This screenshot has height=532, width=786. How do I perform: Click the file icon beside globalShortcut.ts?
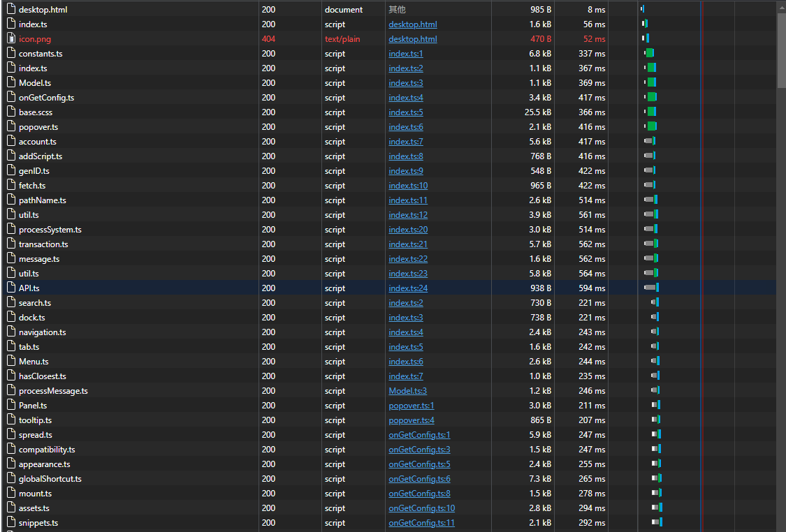[11, 479]
